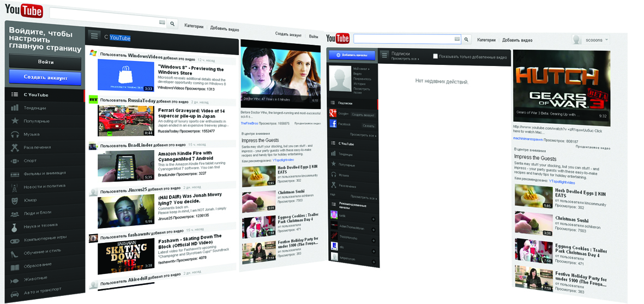Open the on-screen keyboard icon in left search box

pyautogui.click(x=162, y=23)
